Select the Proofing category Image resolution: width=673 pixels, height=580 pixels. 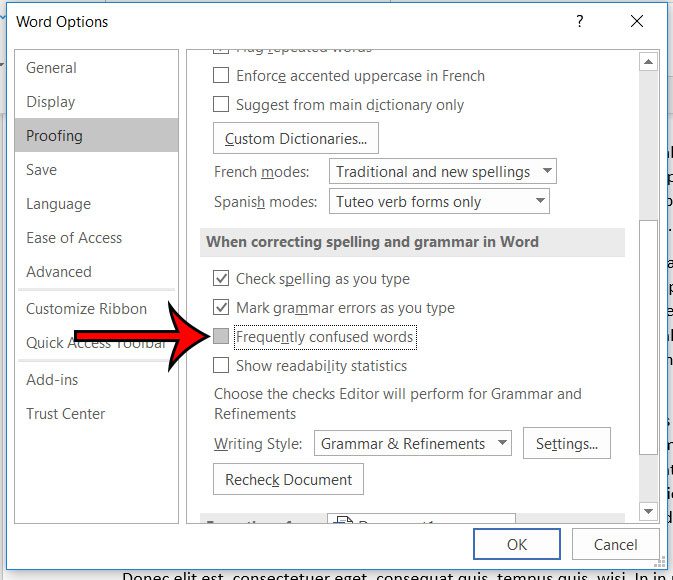point(96,136)
